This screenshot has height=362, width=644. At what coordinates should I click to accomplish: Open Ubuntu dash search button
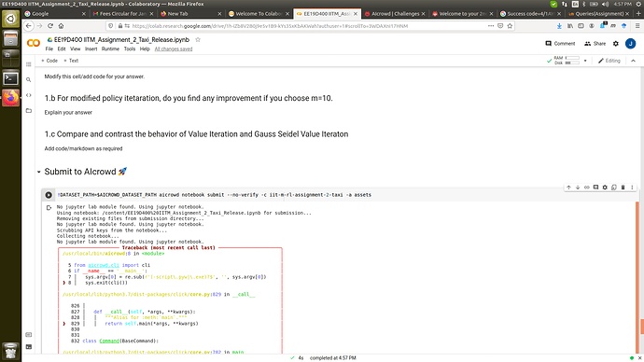tap(10, 19)
